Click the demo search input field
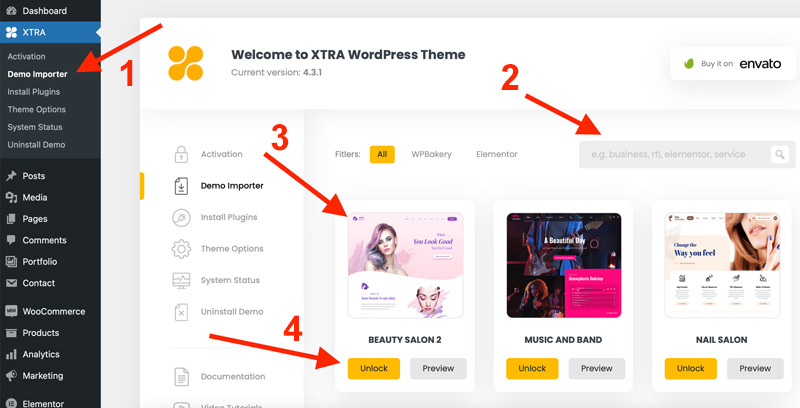 (674, 154)
